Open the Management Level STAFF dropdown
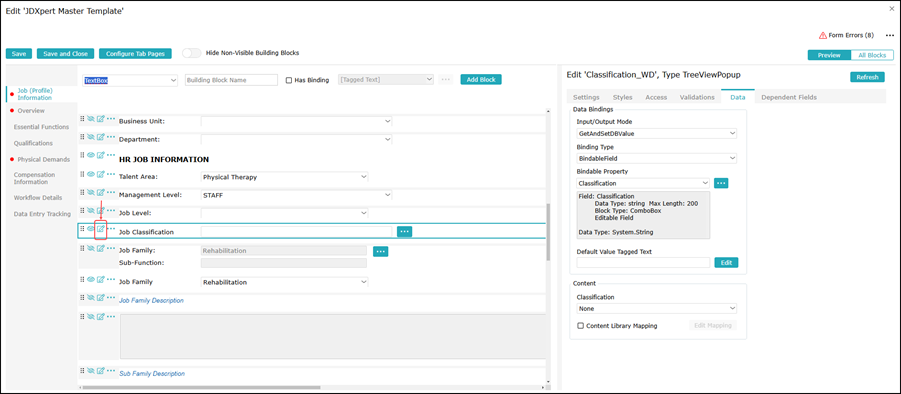Viewport: 901px width, 394px height. 296,195
